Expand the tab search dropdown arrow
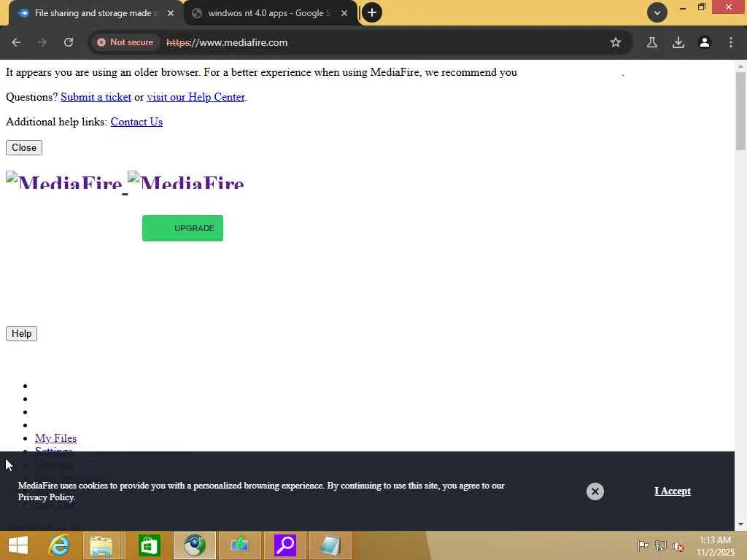The width and height of the screenshot is (747, 560). point(657,12)
